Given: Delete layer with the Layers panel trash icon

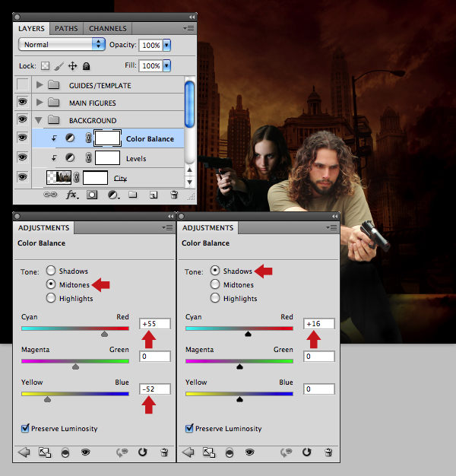Looking at the screenshot, I should (x=174, y=195).
